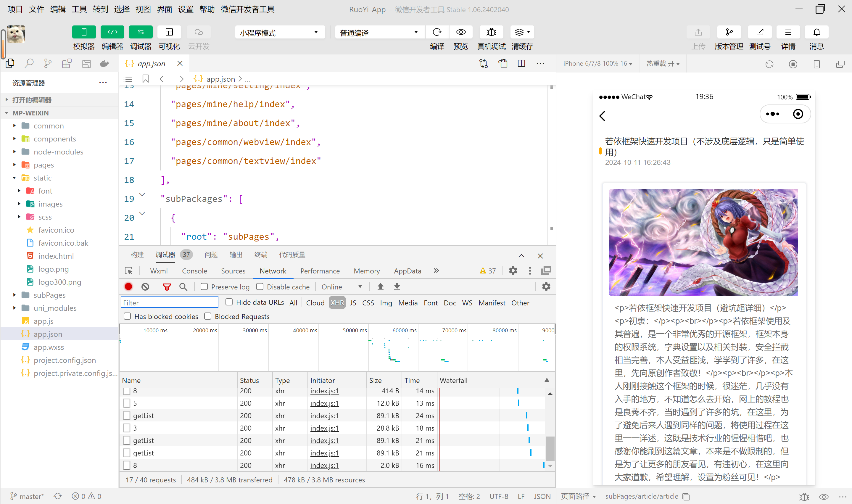The height and width of the screenshot is (504, 852).
Task: Split the editor with layout icon
Action: (521, 64)
